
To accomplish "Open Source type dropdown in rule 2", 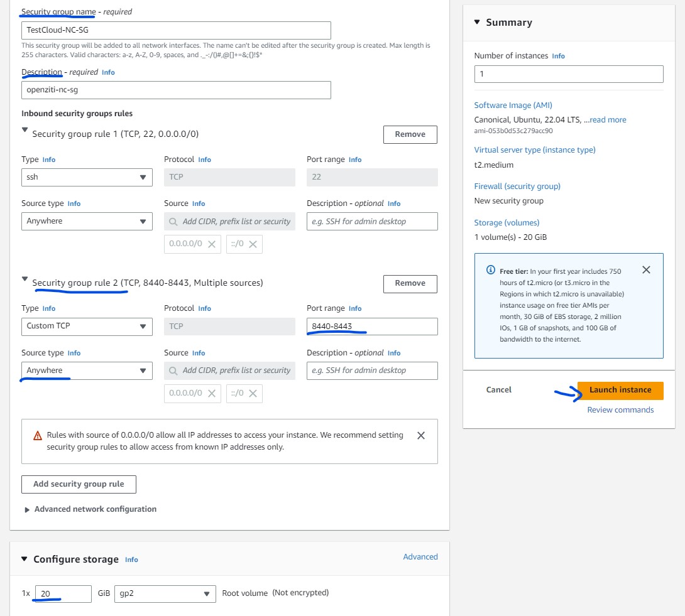I will tap(87, 370).
